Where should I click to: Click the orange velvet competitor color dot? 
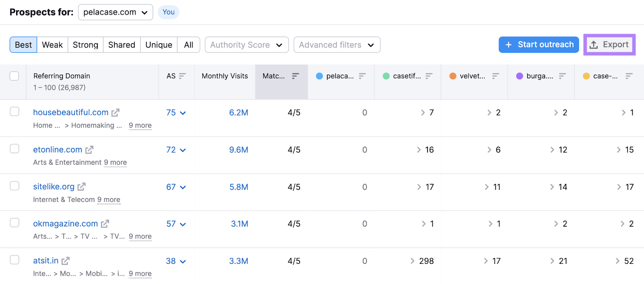coord(453,76)
